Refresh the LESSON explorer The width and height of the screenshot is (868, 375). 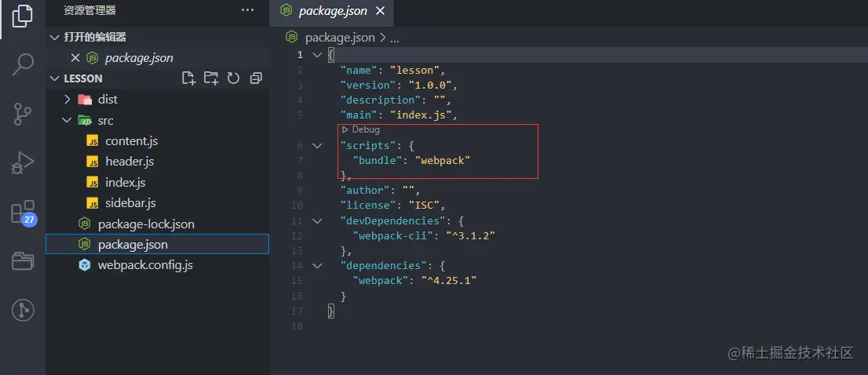[x=233, y=78]
